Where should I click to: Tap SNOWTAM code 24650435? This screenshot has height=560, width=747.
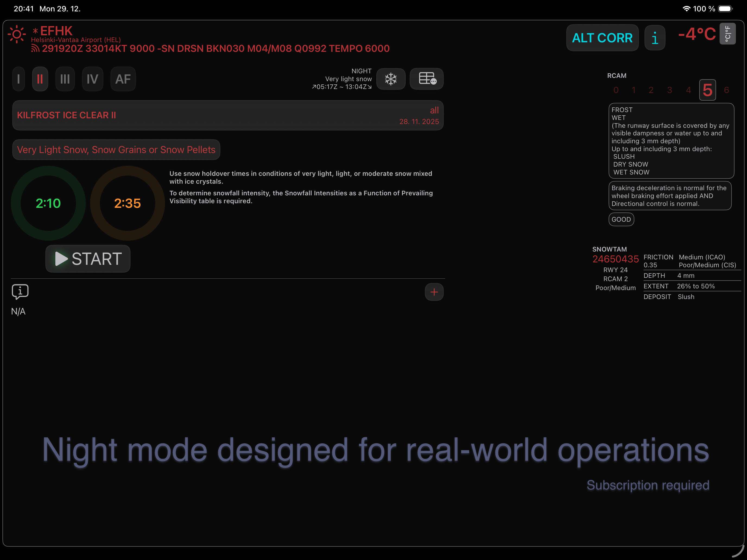pyautogui.click(x=616, y=259)
